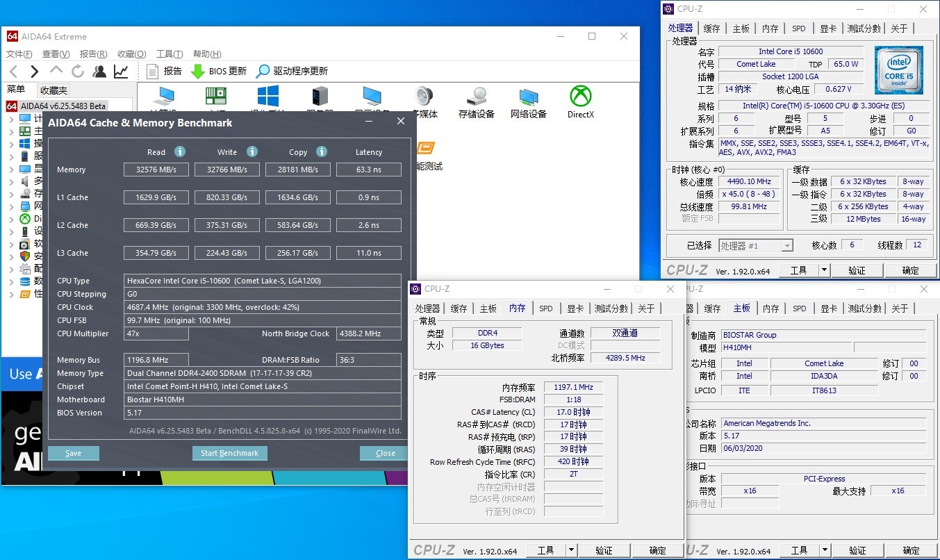The image size is (940, 560).
Task: Click Save button in benchmark dialog
Action: 73,453
